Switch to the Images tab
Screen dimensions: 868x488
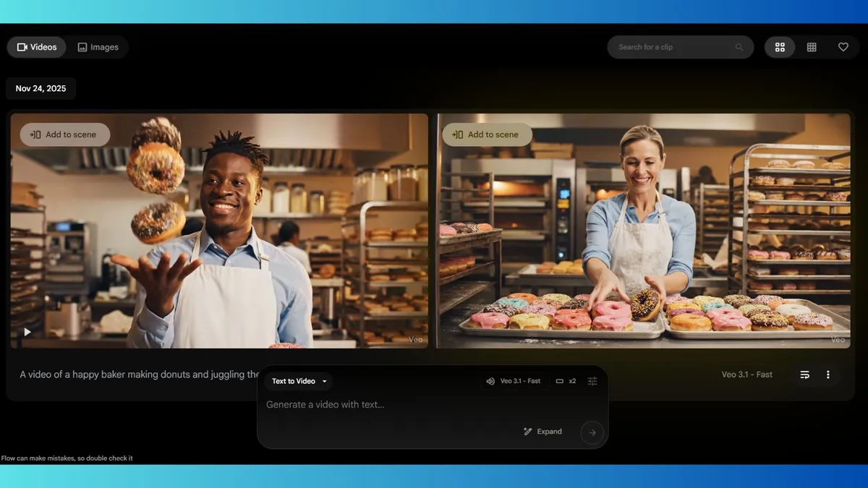[x=98, y=47]
